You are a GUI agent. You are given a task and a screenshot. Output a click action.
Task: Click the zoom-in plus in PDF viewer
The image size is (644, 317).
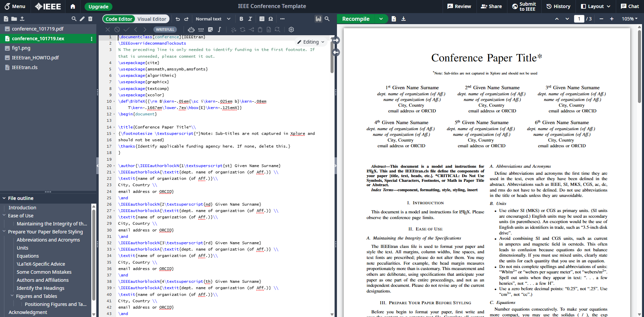coord(612,19)
